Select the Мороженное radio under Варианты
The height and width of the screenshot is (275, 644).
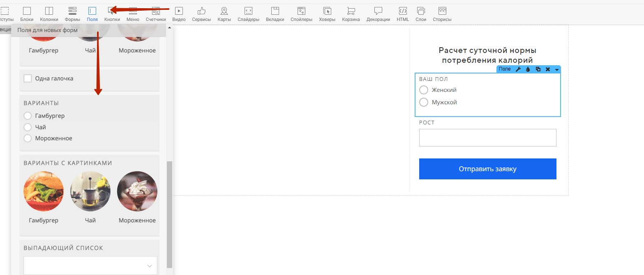pyautogui.click(x=28, y=138)
